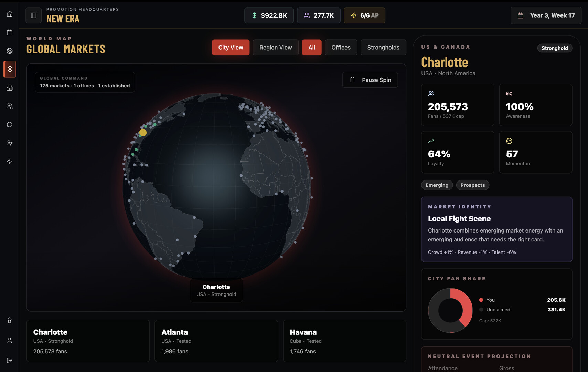Click the 100% Awareness stat tile

pos(536,105)
